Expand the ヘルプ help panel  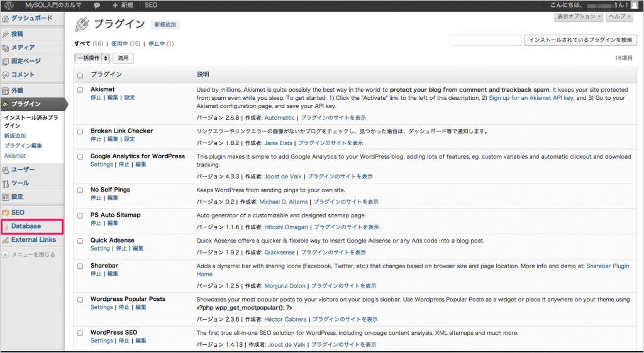point(619,17)
